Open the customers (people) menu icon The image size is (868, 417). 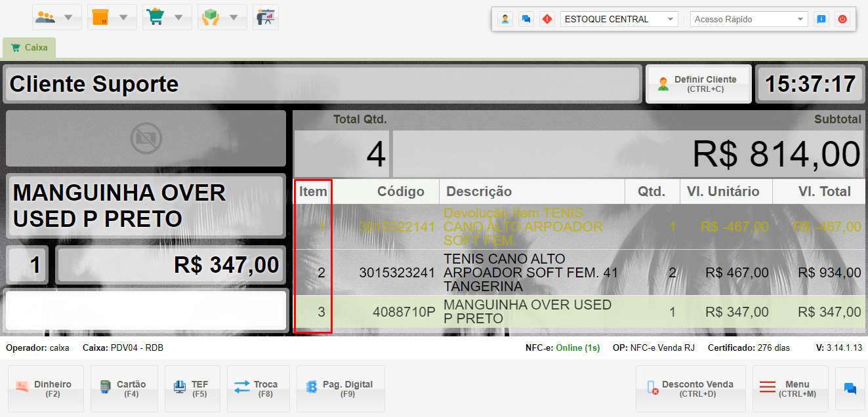point(46,17)
